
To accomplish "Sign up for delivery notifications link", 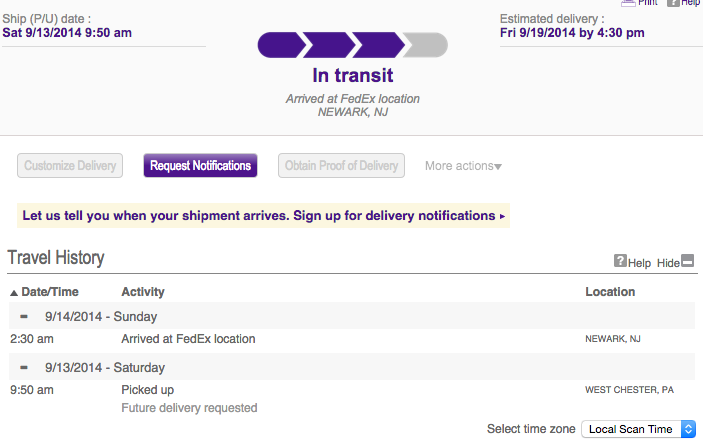I will point(264,216).
